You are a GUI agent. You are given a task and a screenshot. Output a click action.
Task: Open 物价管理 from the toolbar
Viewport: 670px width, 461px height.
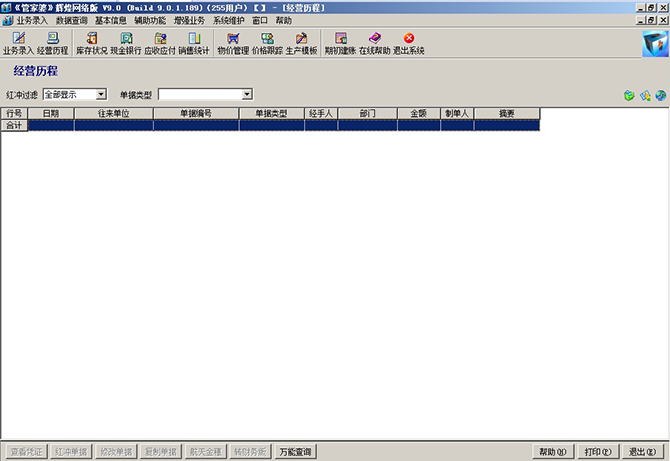(233, 43)
